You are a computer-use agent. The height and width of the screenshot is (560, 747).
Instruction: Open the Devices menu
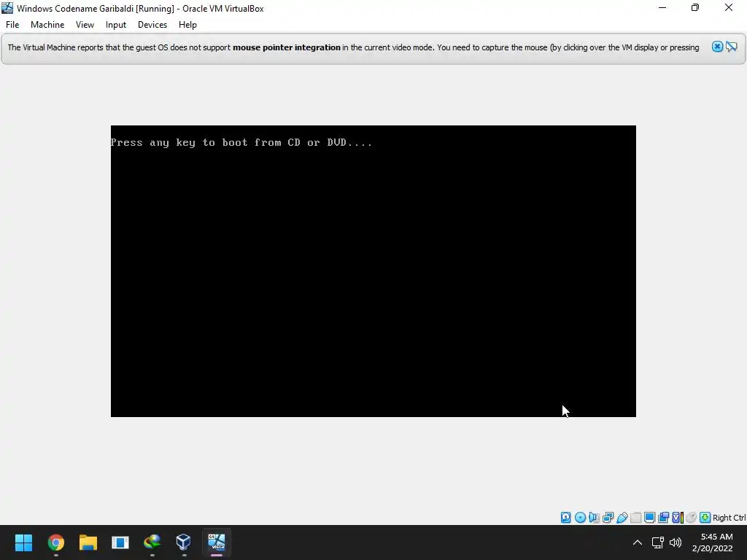(152, 25)
